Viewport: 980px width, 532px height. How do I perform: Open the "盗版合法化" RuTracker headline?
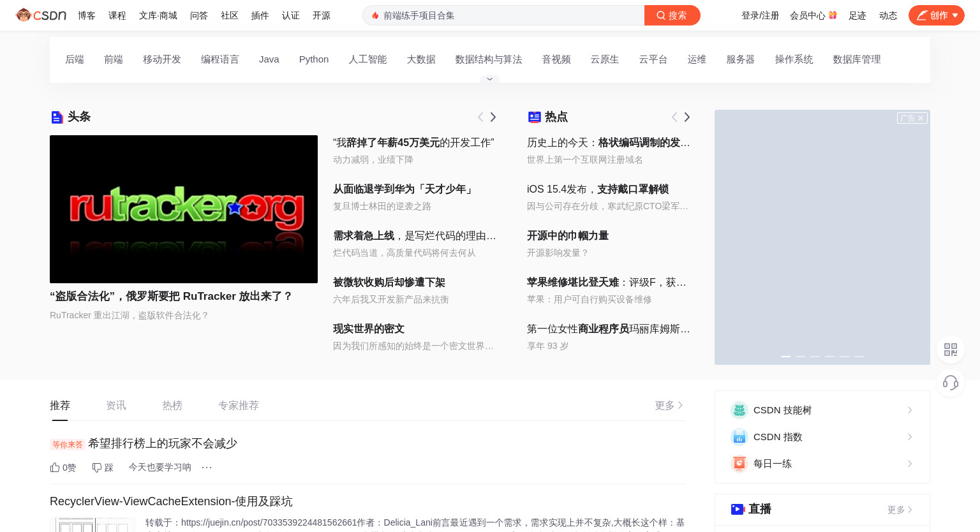(171, 296)
